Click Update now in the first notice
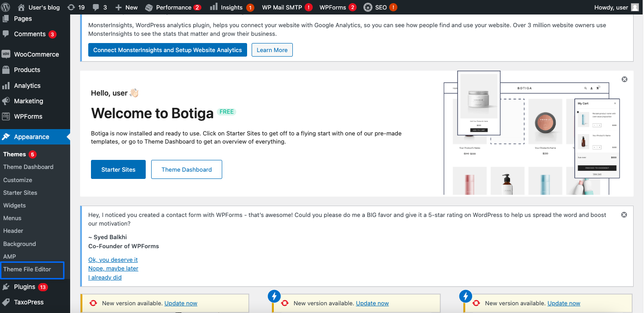Image resolution: width=644 pixels, height=313 pixels. pyautogui.click(x=181, y=303)
